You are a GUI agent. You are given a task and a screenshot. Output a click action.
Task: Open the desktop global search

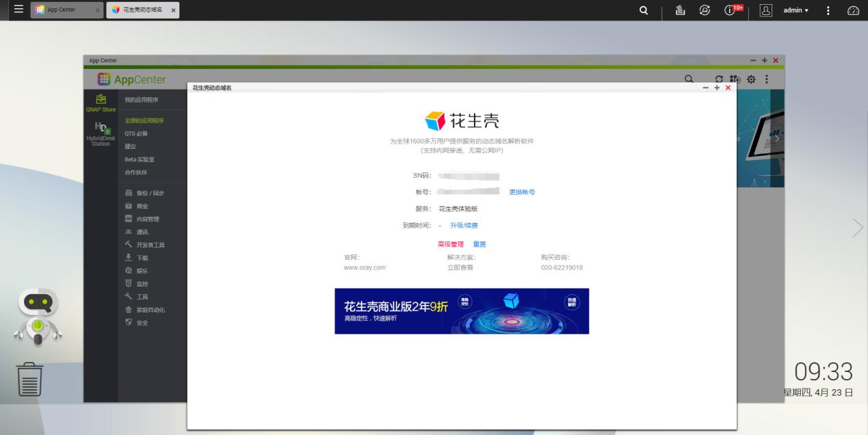click(644, 10)
